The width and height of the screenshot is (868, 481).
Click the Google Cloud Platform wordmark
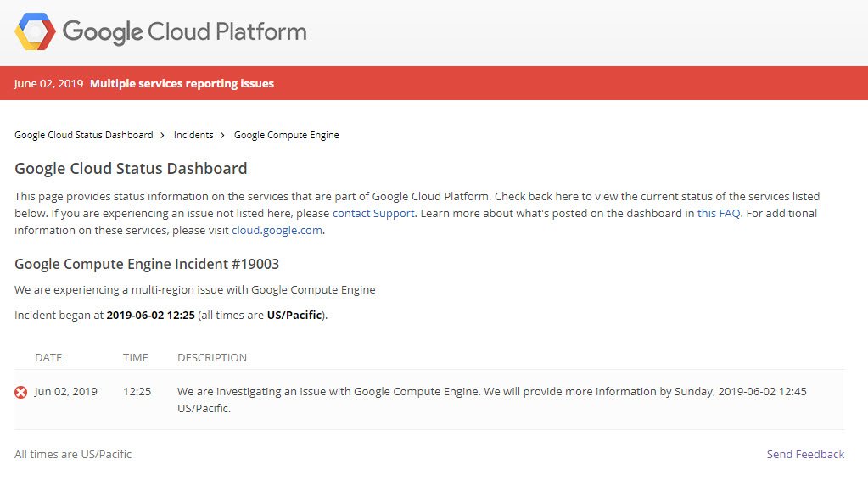click(184, 31)
